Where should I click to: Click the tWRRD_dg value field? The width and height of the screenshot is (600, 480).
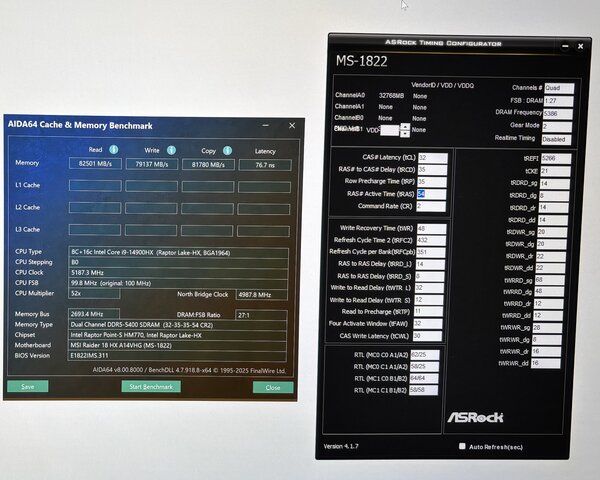[x=549, y=292]
